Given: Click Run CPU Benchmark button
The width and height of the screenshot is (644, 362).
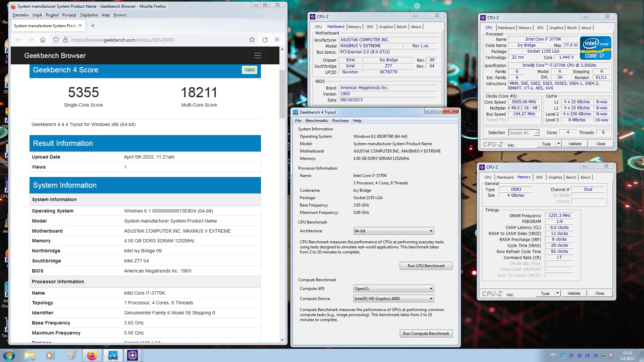Looking at the screenshot, I should click(x=426, y=266).
